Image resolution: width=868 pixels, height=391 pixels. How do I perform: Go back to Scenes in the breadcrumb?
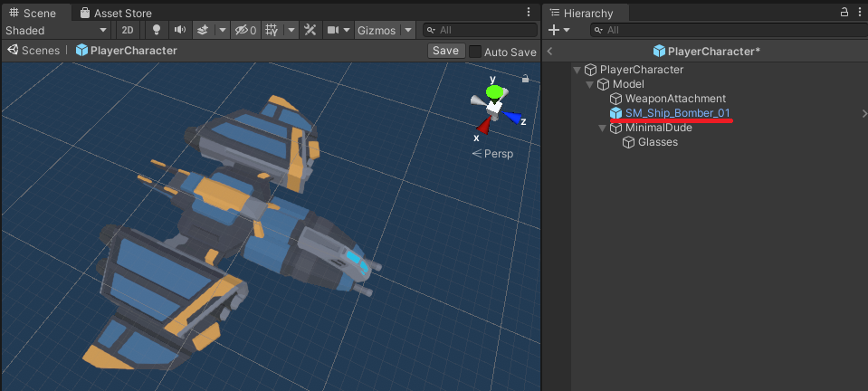(x=33, y=51)
